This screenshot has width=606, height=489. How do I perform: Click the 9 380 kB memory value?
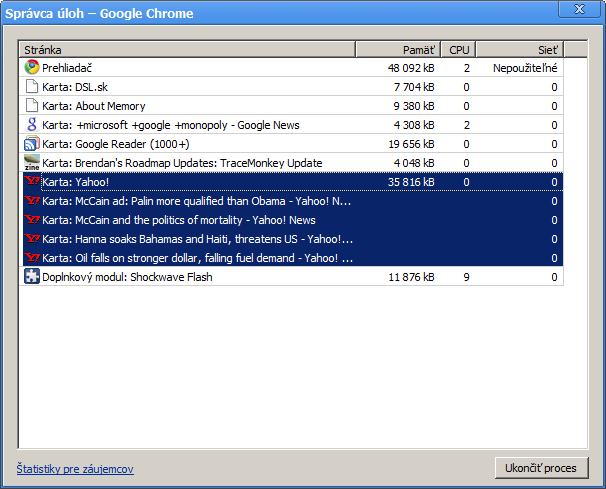coord(414,106)
